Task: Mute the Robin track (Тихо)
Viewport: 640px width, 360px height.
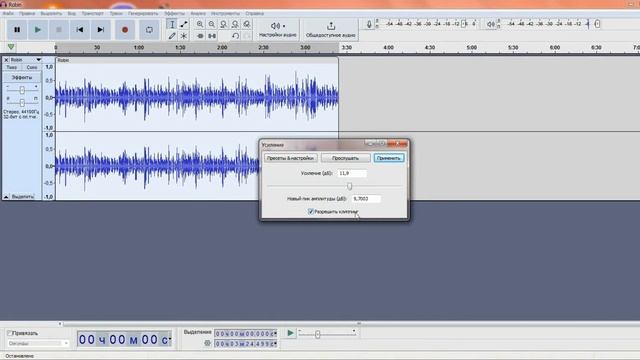Action: (12, 67)
